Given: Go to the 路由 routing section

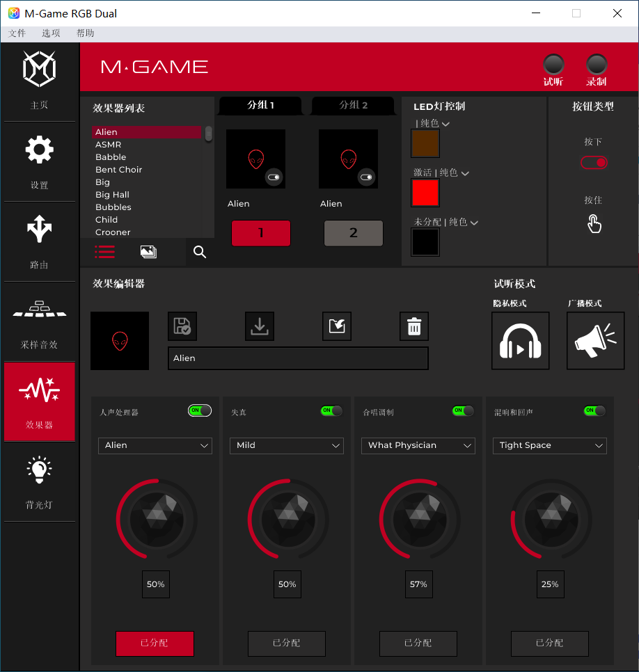Looking at the screenshot, I should 39,229.
